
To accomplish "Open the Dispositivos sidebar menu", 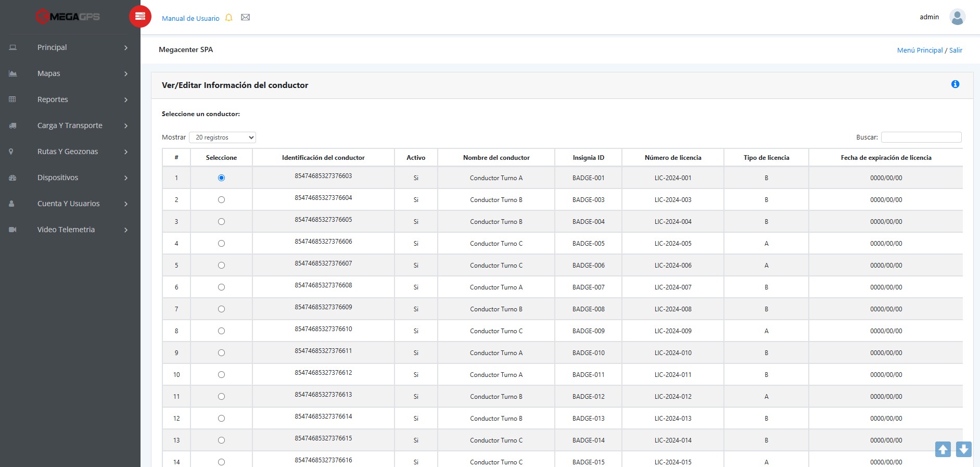I will 70,178.
